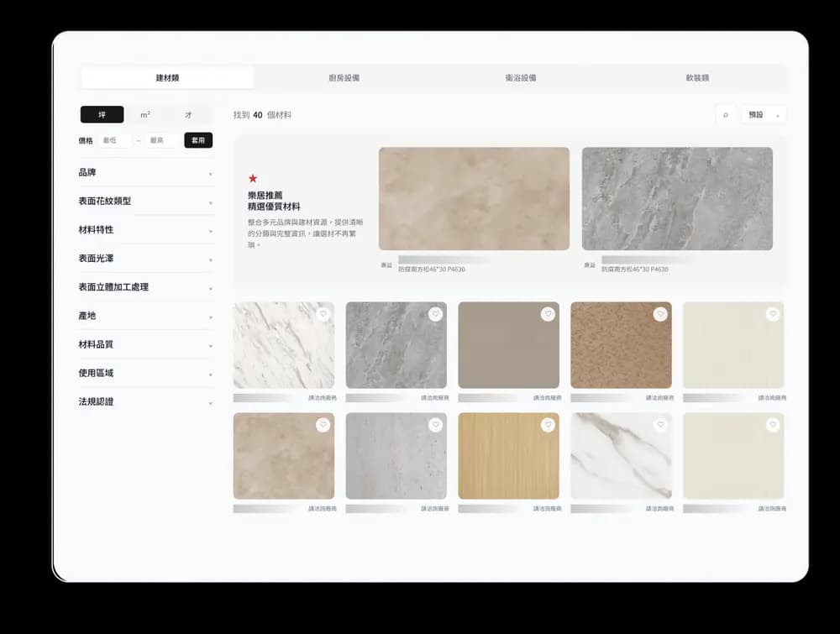Favorite the light gray concrete heart icon
Image resolution: width=840 pixels, height=634 pixels.
click(x=435, y=425)
